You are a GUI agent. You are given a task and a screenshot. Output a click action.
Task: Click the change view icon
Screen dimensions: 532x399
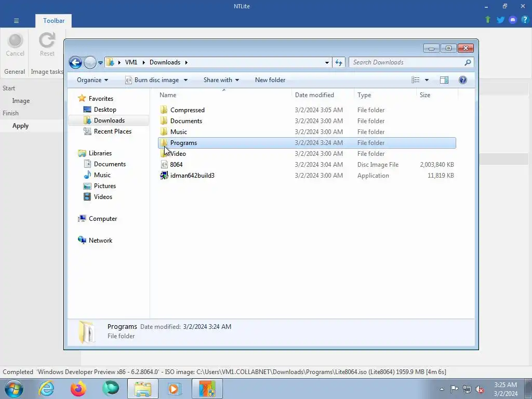pos(416,79)
